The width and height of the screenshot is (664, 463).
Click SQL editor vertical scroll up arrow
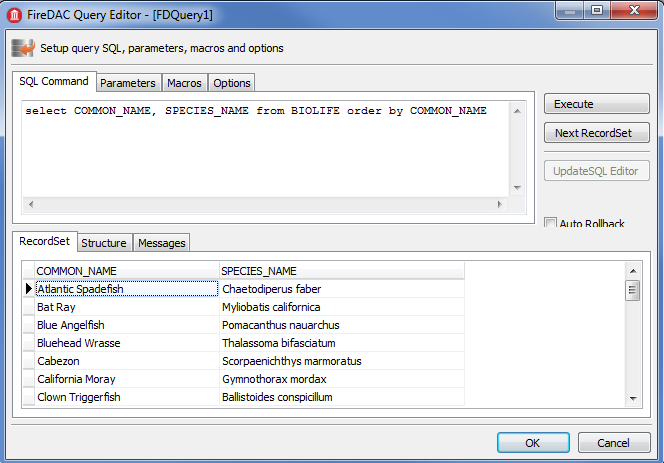pos(517,111)
